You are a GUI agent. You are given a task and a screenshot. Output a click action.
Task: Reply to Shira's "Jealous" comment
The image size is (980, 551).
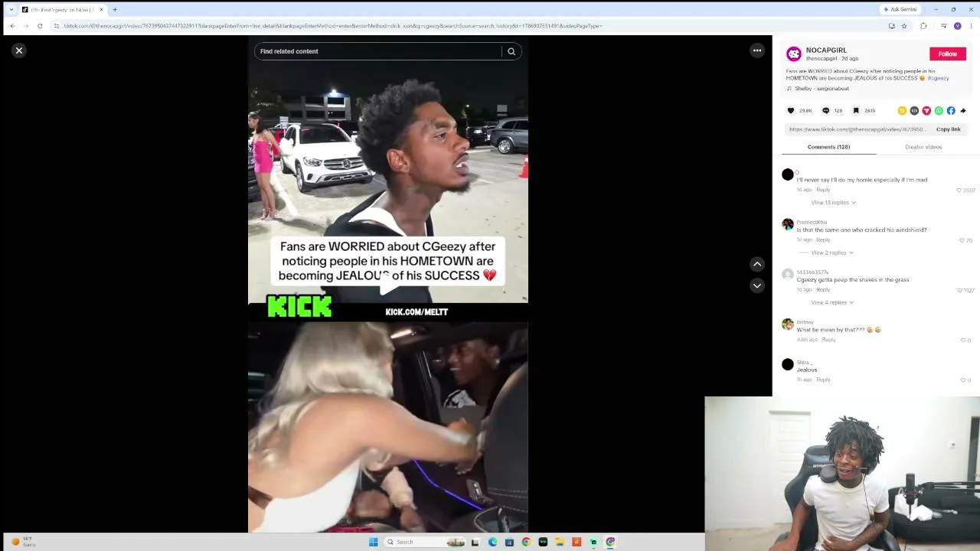click(x=823, y=380)
